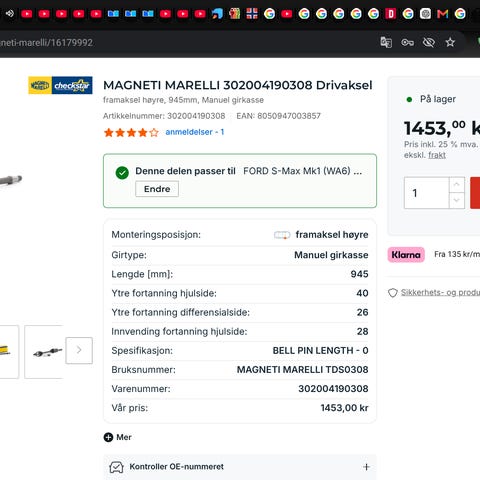The image size is (480, 480).
Task: Click the plus icon beside Mer
Action: (x=108, y=437)
